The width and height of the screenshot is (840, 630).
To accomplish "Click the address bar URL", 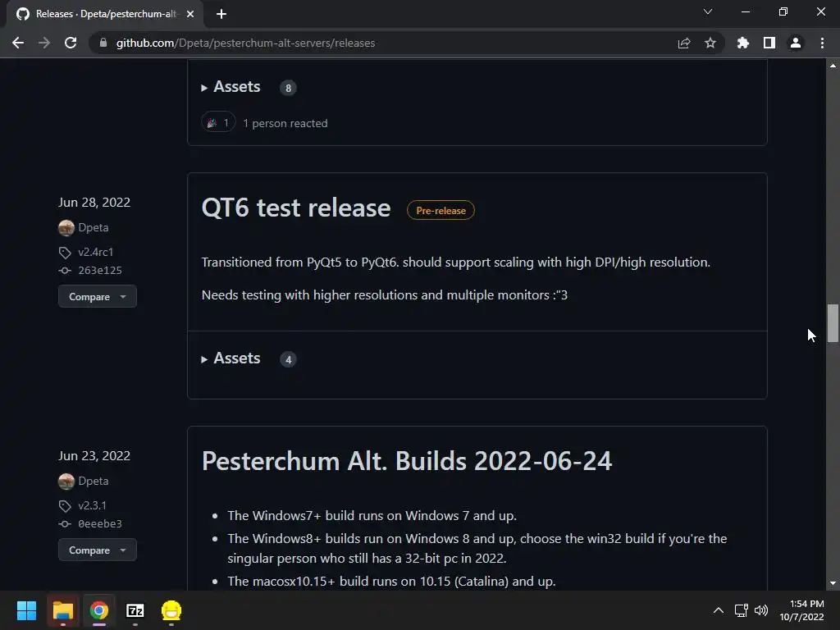I will (x=245, y=43).
